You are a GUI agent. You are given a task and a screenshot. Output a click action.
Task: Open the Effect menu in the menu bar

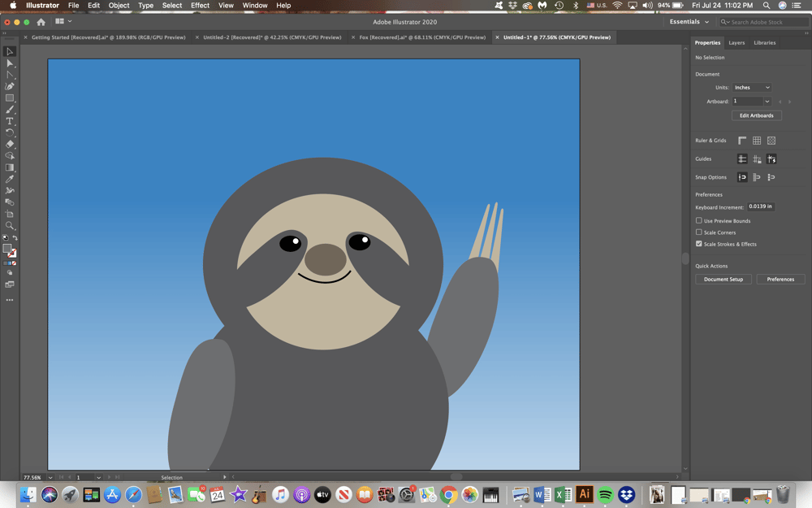pyautogui.click(x=200, y=5)
